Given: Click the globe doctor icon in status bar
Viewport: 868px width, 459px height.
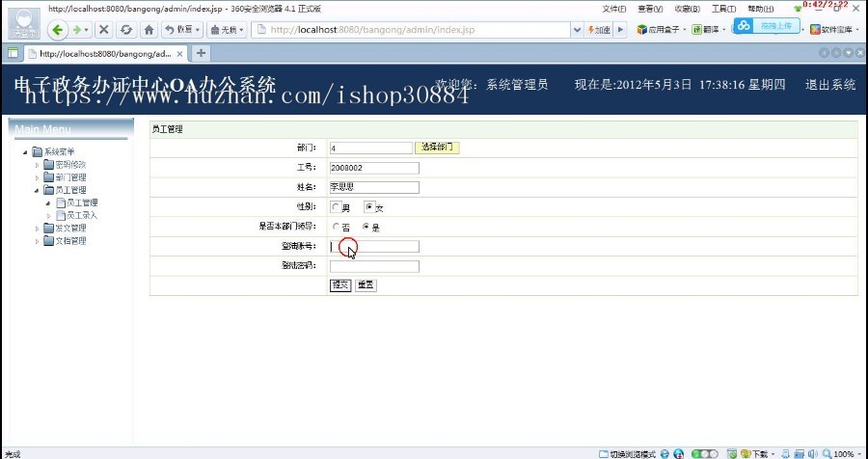Looking at the screenshot, I should (679, 454).
